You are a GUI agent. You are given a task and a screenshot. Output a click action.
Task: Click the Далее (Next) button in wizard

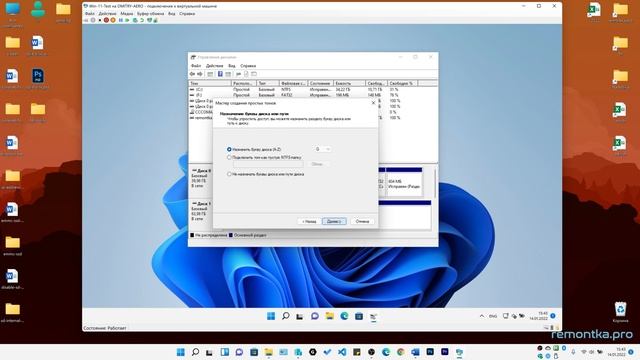(x=334, y=221)
